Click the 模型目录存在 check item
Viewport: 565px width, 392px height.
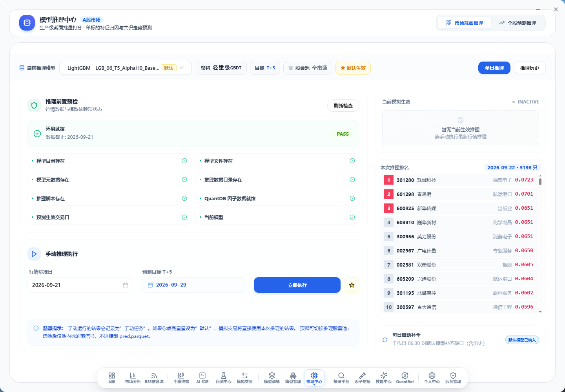tap(109, 161)
